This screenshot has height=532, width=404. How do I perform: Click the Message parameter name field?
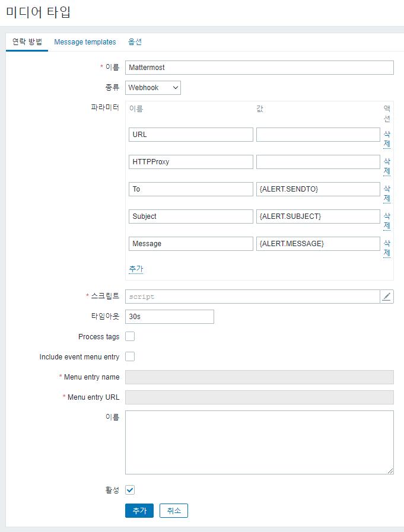191,244
